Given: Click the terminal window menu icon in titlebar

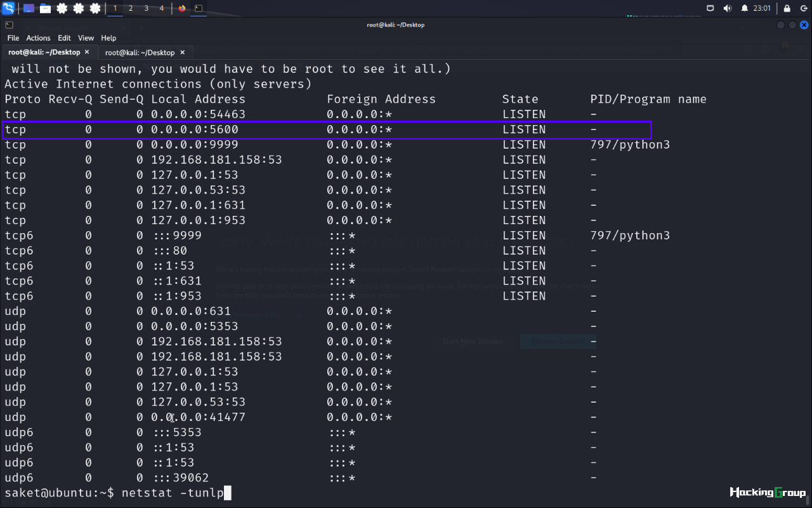Looking at the screenshot, I should [x=8, y=25].
